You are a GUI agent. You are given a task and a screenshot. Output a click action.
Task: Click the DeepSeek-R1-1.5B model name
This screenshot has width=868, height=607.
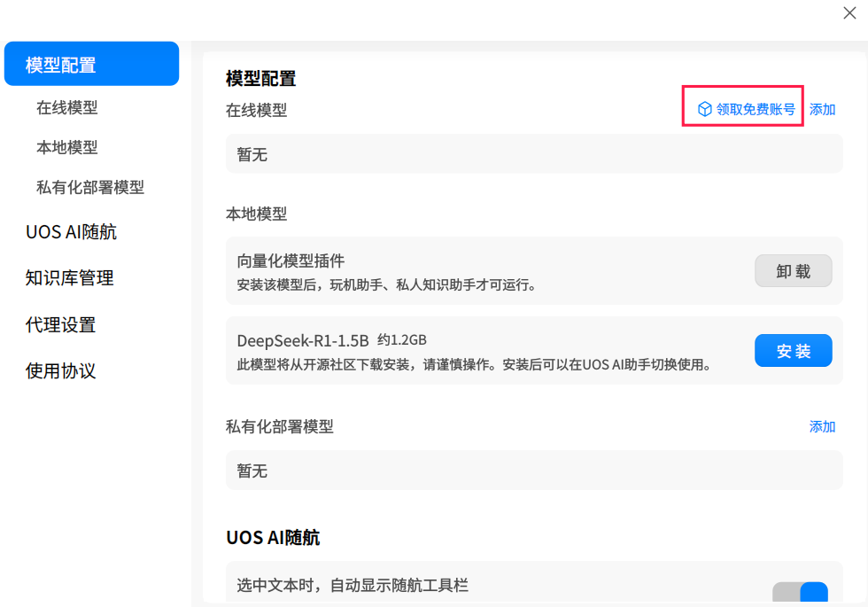pyautogui.click(x=303, y=340)
